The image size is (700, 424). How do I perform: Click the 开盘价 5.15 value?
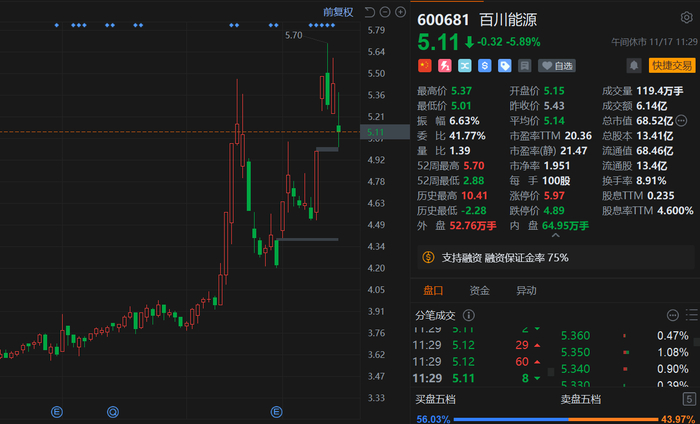pos(554,91)
